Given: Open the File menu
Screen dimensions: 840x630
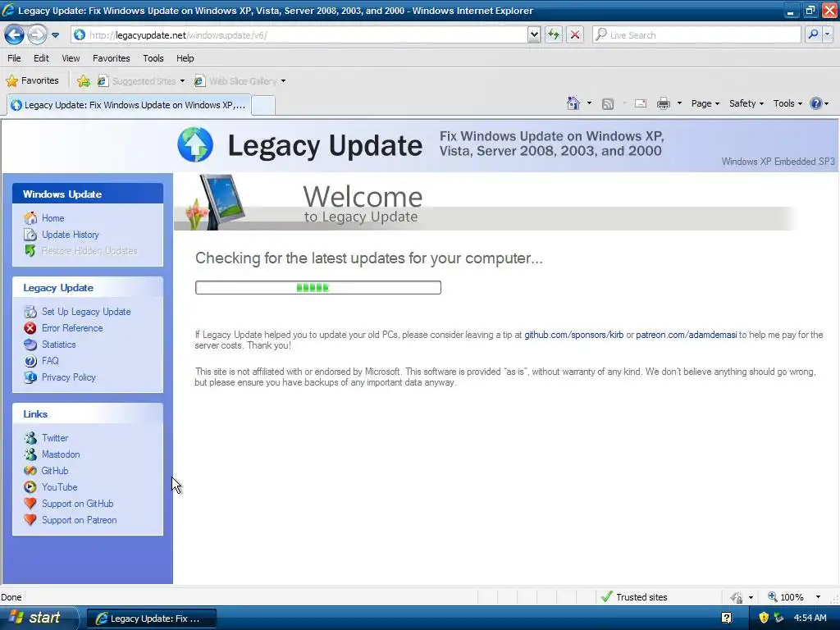Looking at the screenshot, I should 14,58.
